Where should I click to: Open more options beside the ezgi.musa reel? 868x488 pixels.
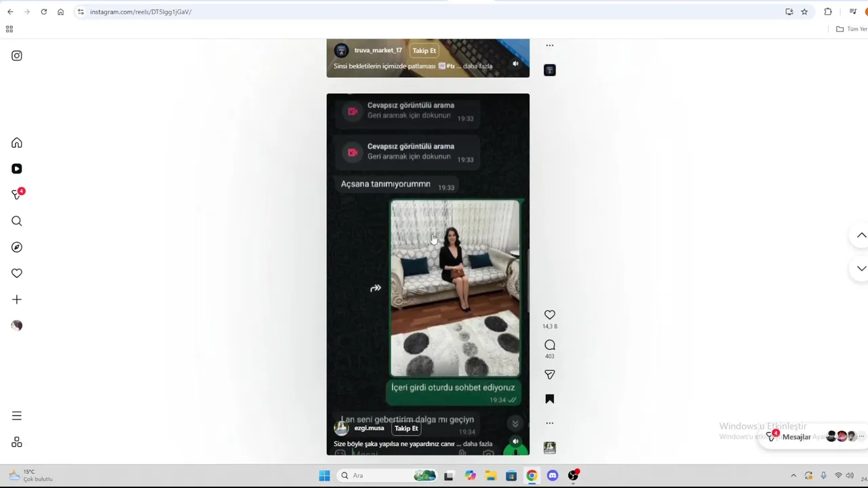pyautogui.click(x=550, y=423)
